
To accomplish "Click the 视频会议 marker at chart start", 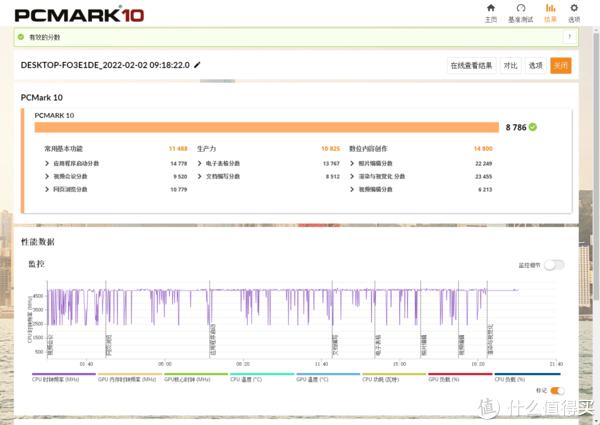I will pos(49,345).
